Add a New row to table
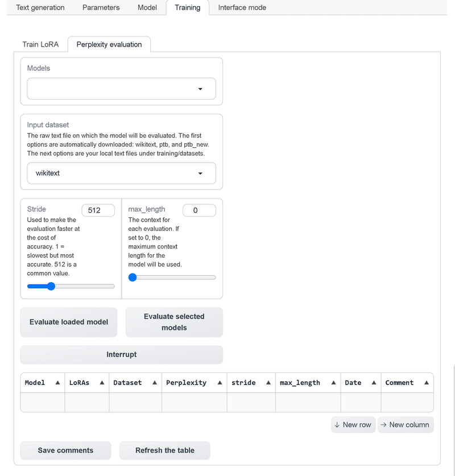This screenshot has width=455, height=476. [353, 425]
